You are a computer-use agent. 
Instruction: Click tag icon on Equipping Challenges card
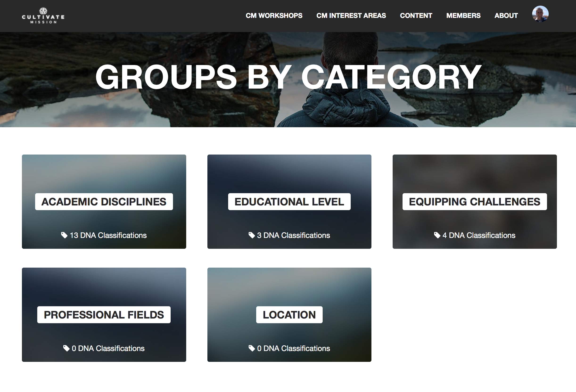click(437, 235)
